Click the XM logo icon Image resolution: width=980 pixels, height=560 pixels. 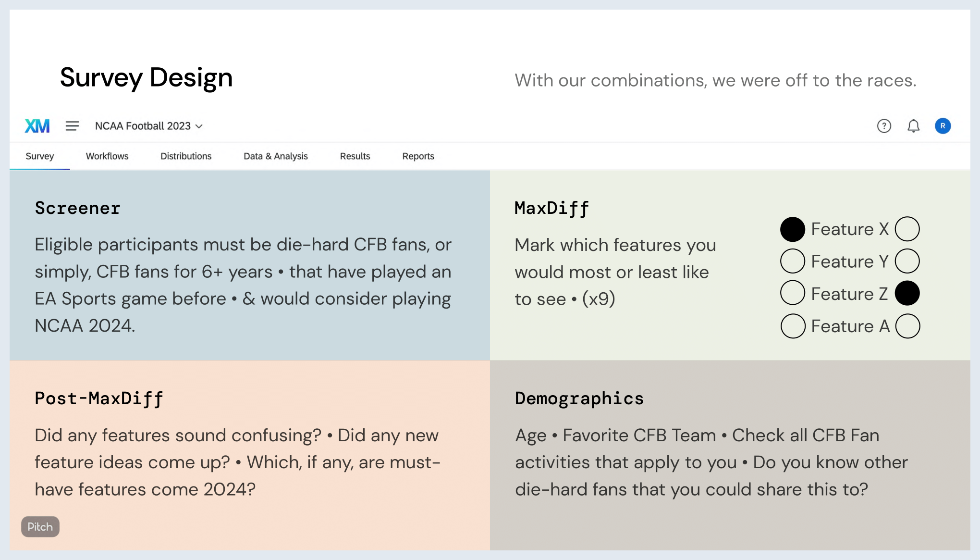(37, 125)
